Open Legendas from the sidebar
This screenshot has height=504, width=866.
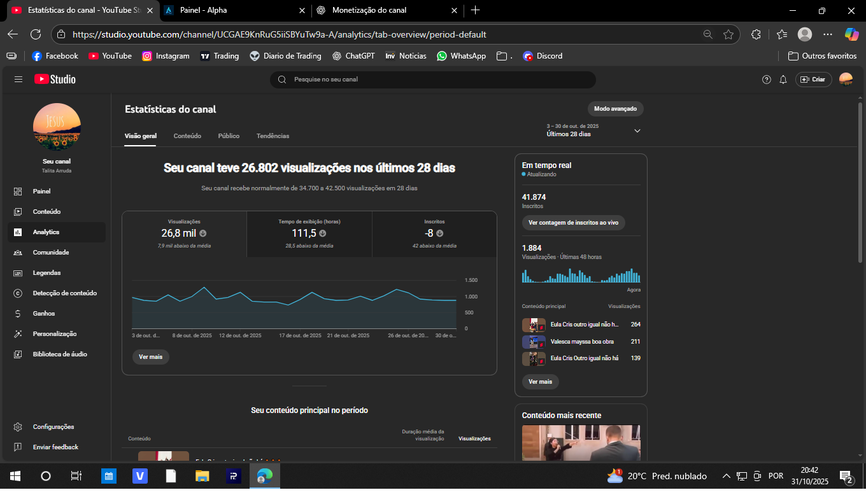tap(46, 272)
